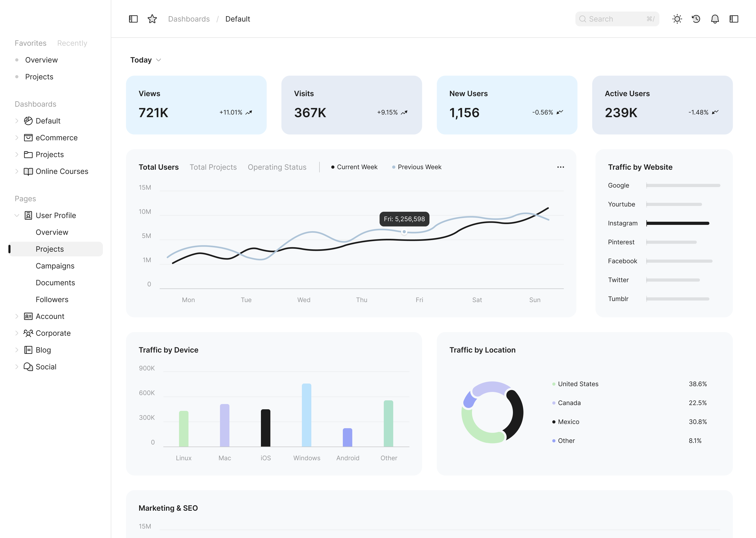The image size is (756, 538).
Task: Switch to the Total Projects tab
Action: [213, 167]
